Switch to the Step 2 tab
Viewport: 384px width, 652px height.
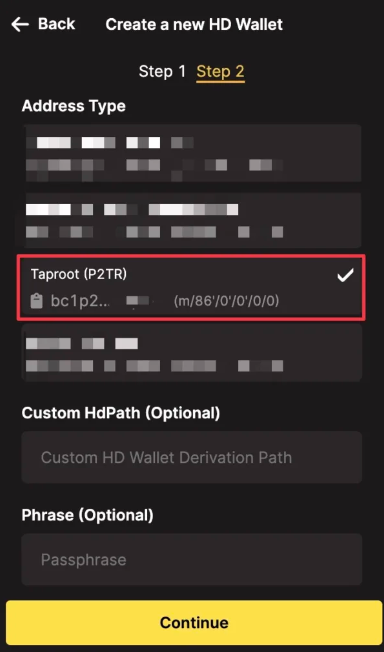[220, 72]
